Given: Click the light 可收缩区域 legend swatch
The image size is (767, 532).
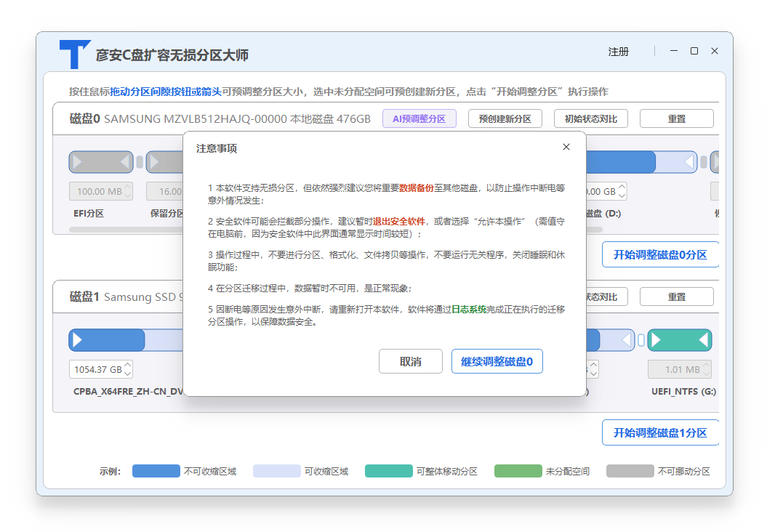Looking at the screenshot, I should pos(277,471).
